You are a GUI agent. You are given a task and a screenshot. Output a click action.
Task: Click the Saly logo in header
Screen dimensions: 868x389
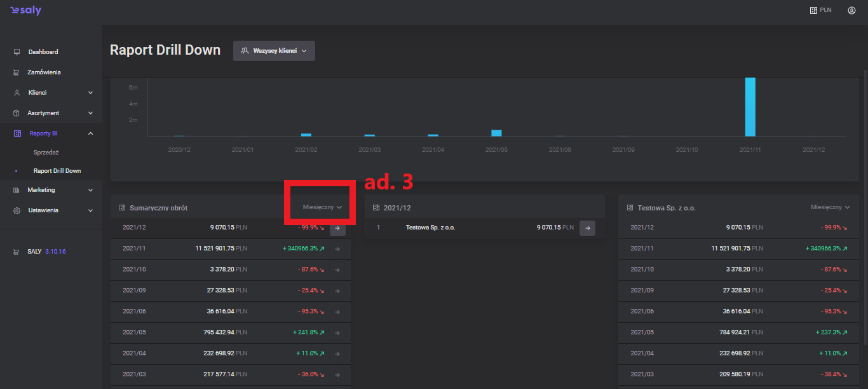26,11
